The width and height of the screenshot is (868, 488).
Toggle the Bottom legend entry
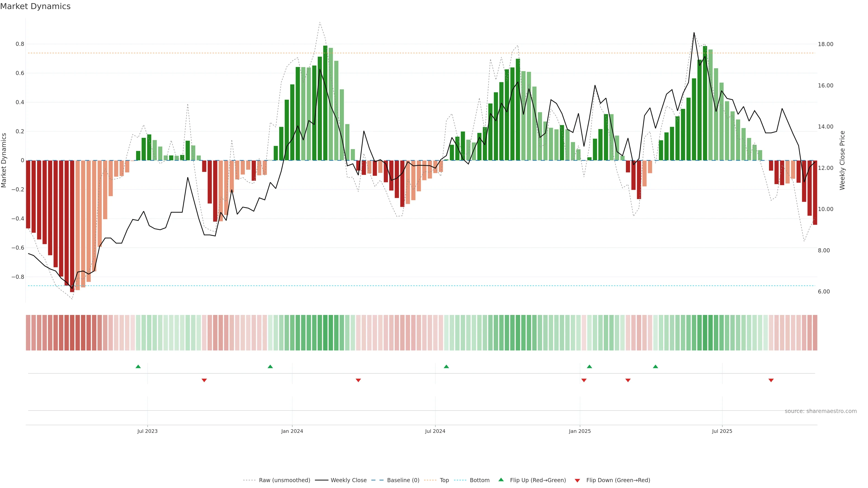click(479, 480)
